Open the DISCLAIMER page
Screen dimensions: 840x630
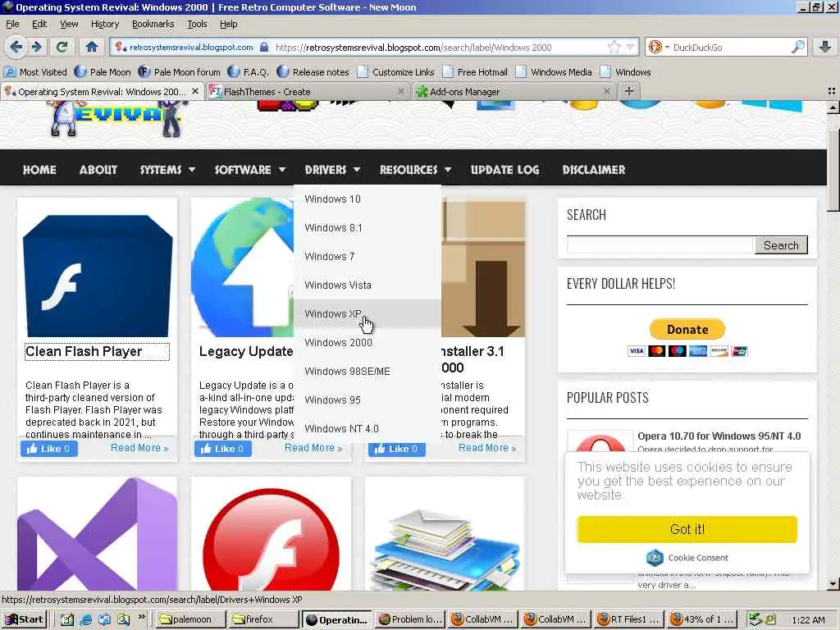tap(594, 170)
